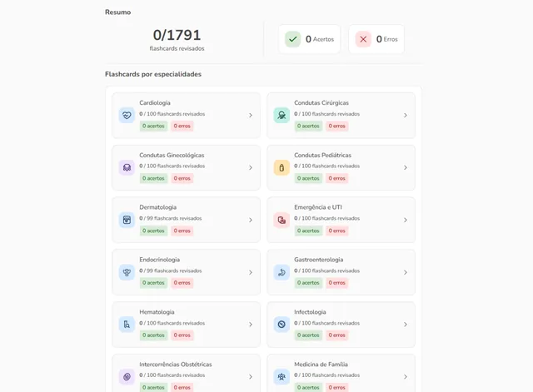Click the Endocrinologia specialty icon

point(127,272)
